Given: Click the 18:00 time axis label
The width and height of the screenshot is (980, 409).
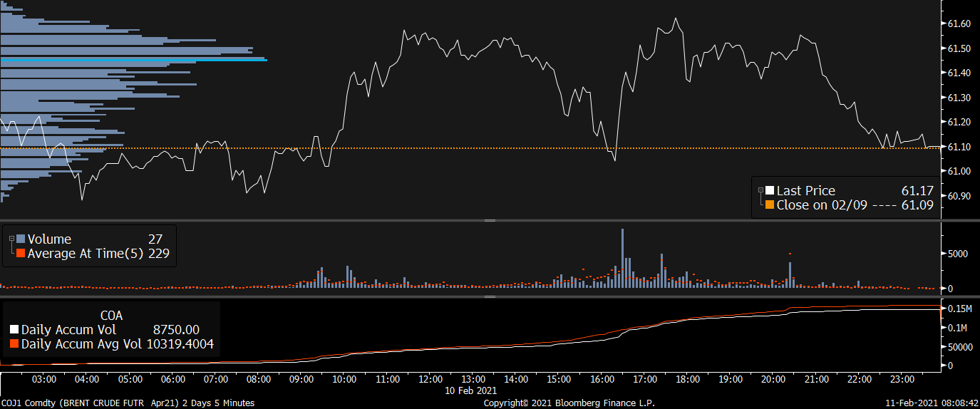Looking at the screenshot, I should (x=688, y=379).
